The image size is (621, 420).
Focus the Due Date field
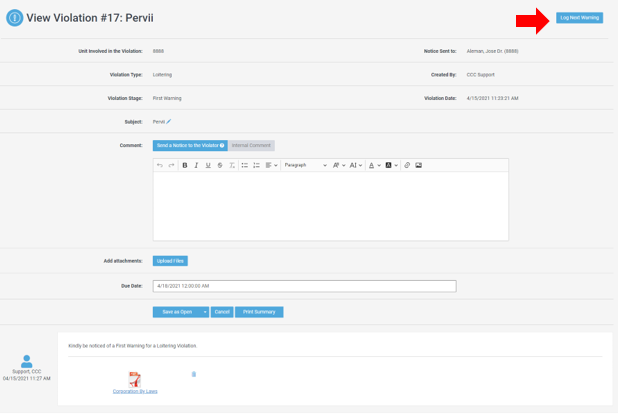[x=305, y=287]
